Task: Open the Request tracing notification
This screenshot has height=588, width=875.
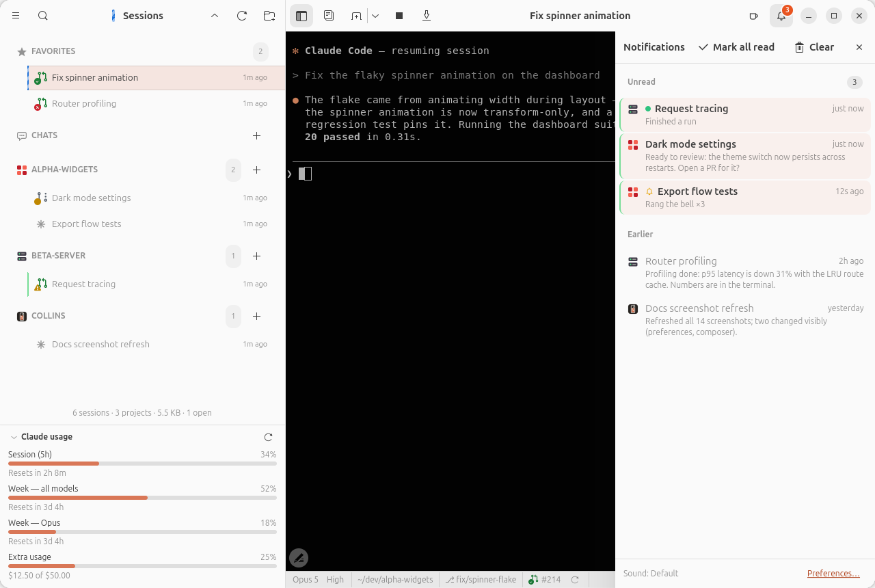Action: coord(745,115)
